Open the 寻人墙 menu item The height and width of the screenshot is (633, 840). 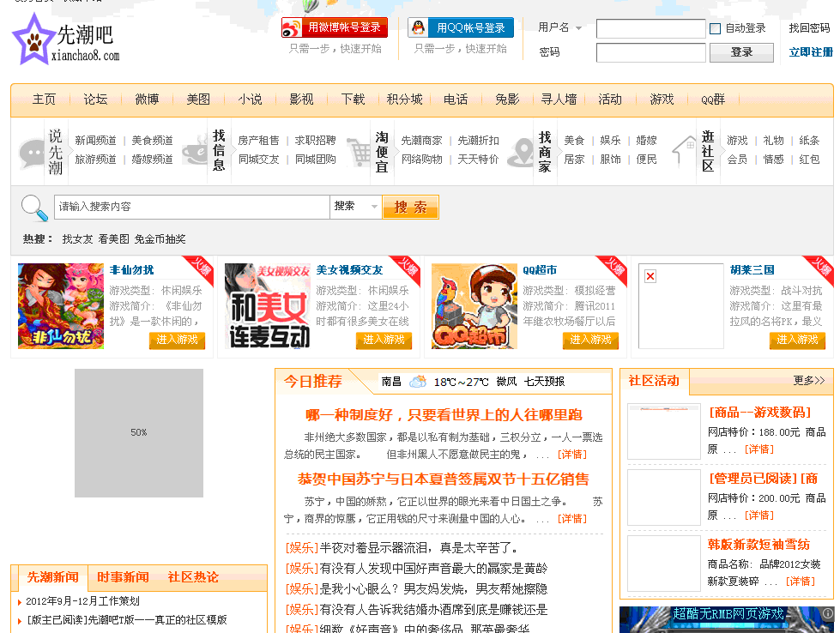[x=559, y=99]
